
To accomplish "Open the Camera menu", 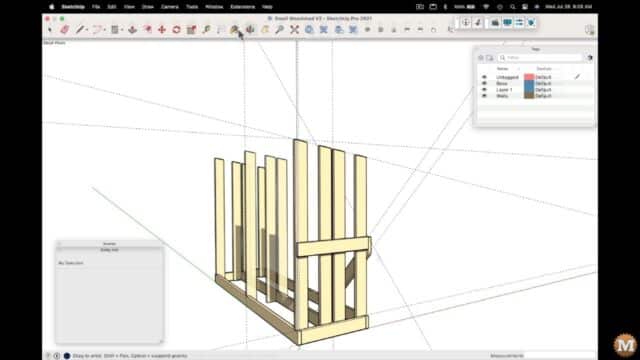I will [170, 7].
